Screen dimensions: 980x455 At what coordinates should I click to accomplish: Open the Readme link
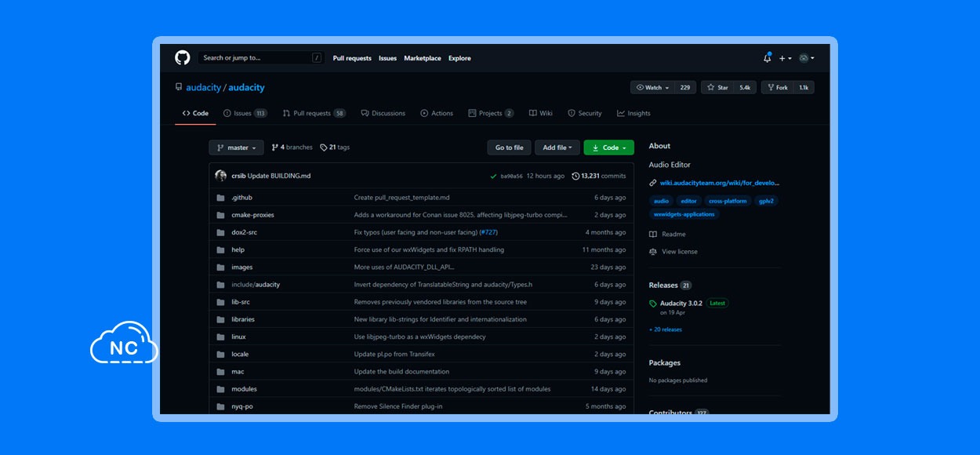pos(668,235)
